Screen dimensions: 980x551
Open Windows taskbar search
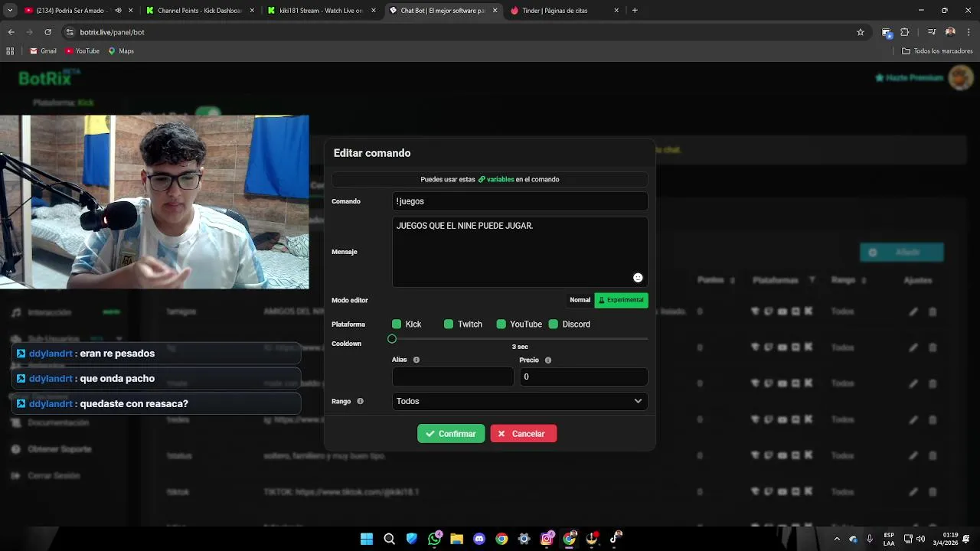click(x=389, y=539)
